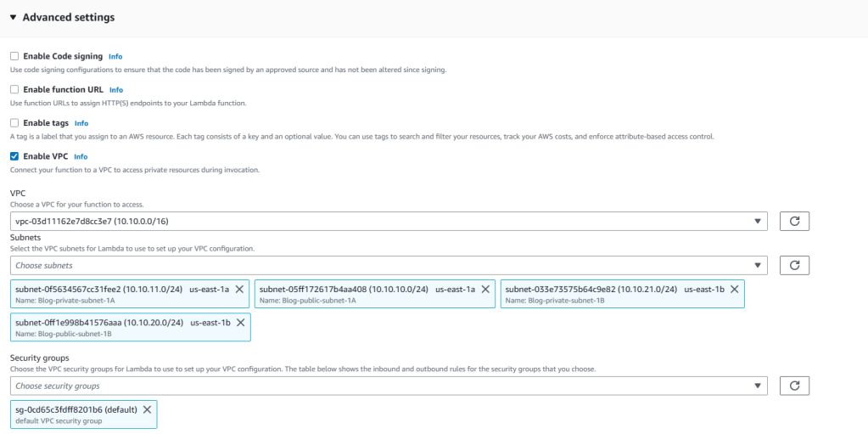868x434 pixels.
Task: Enable Code signing checkbox
Action: tap(14, 56)
